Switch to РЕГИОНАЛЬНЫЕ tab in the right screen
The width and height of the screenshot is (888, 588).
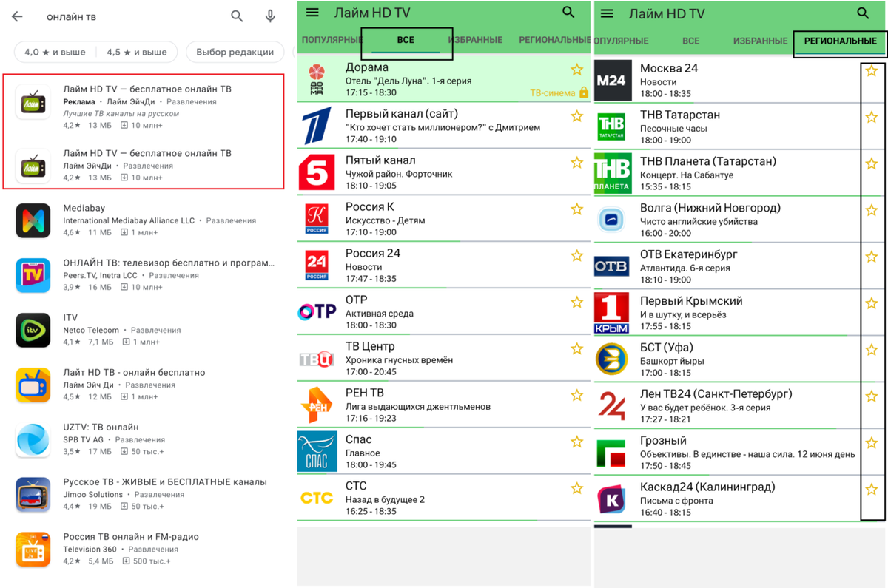pyautogui.click(x=841, y=41)
